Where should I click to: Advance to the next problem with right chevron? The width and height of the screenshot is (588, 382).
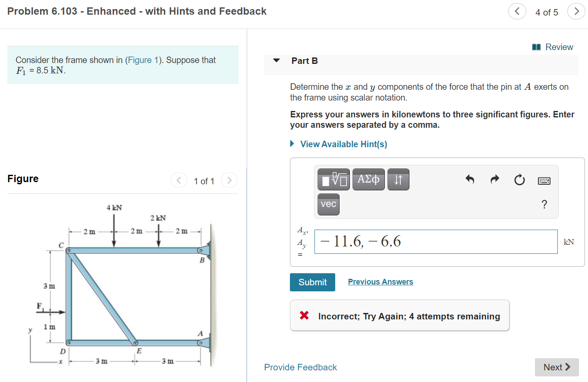point(576,11)
